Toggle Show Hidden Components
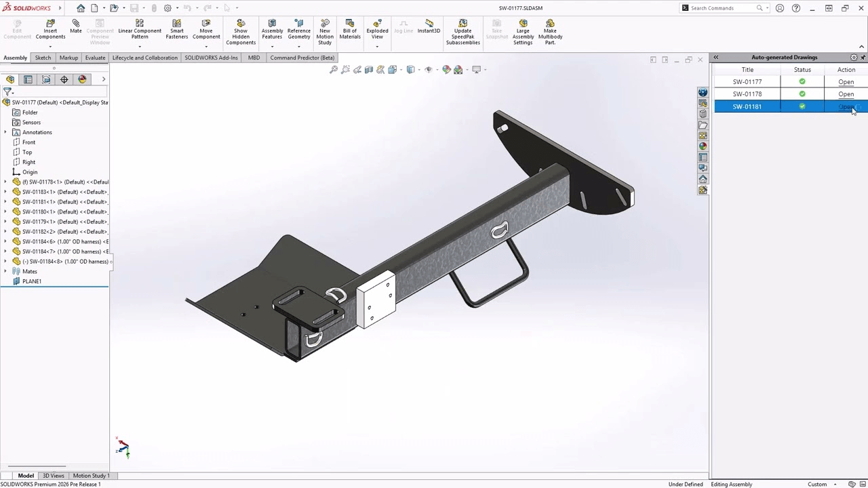This screenshot has height=488, width=868. (241, 30)
